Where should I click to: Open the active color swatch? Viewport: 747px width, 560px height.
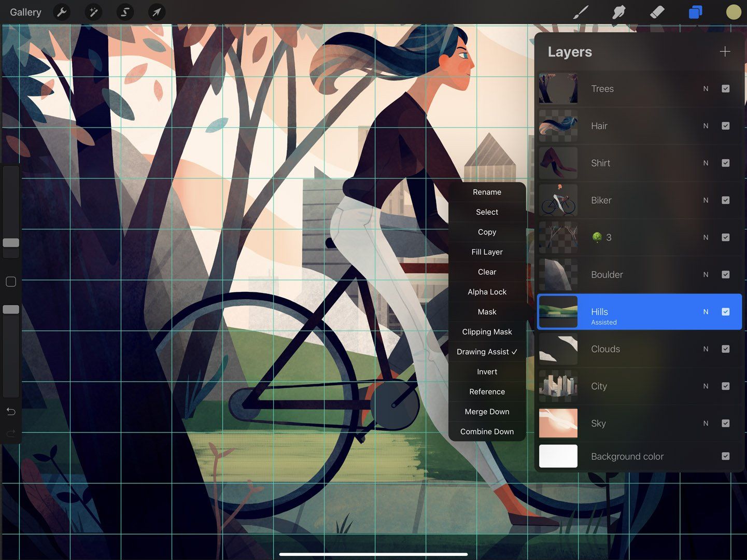[x=733, y=12]
